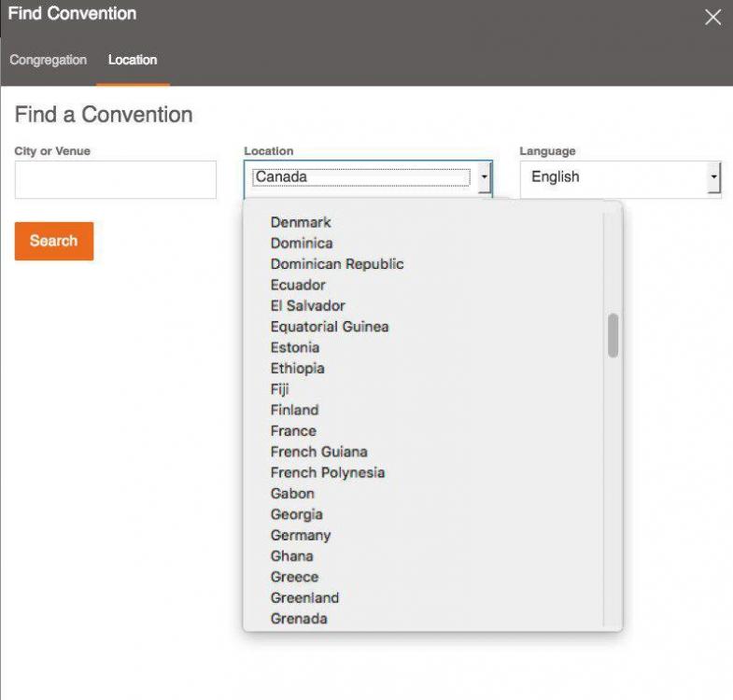Select the Location tab
The image size is (733, 700).
pos(133,60)
